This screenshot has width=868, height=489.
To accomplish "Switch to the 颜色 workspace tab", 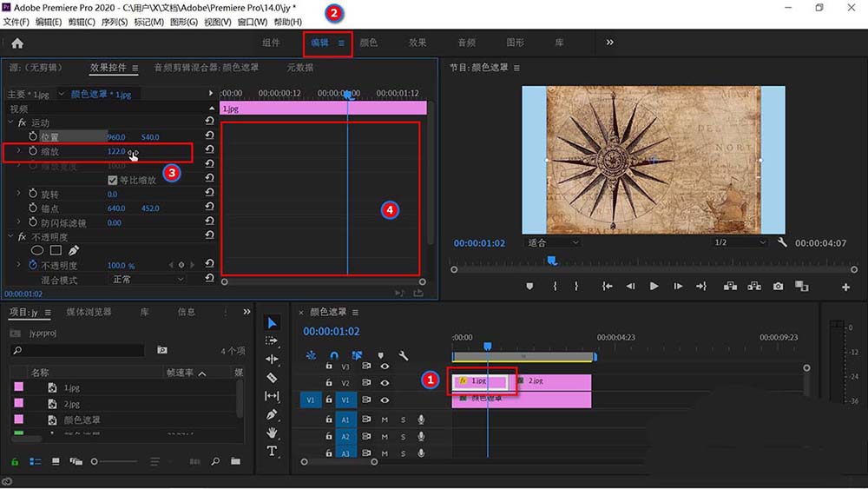I will (368, 43).
